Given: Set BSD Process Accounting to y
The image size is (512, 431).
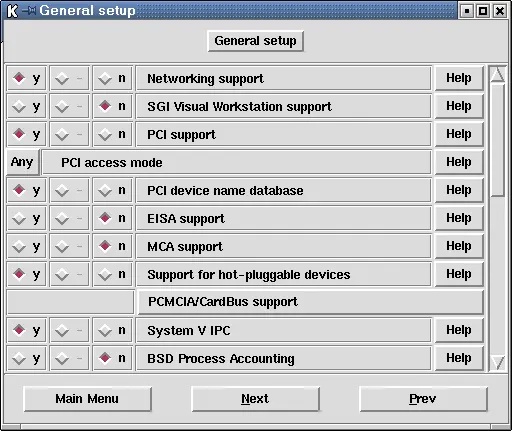Looking at the screenshot, I should (x=27, y=358).
